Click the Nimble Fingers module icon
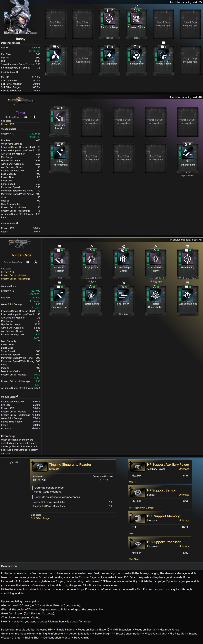203x644 pixels. [163, 55]
